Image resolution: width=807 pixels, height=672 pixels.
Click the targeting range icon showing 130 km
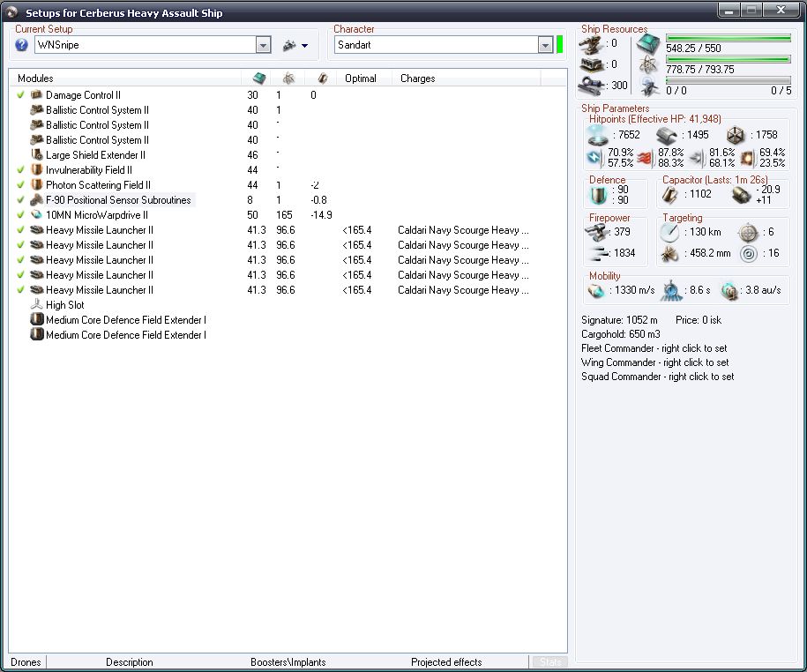point(669,233)
